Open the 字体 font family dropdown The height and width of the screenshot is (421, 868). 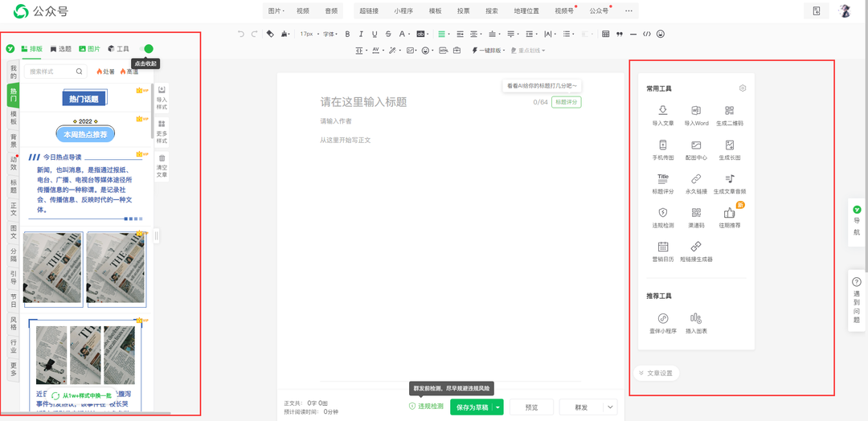(x=330, y=34)
